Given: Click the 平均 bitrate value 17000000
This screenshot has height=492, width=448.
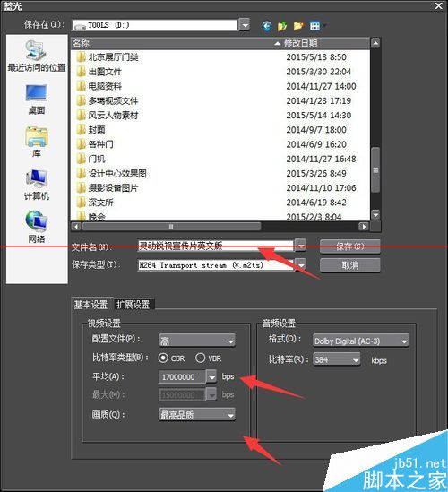Looking at the screenshot, I should point(183,377).
